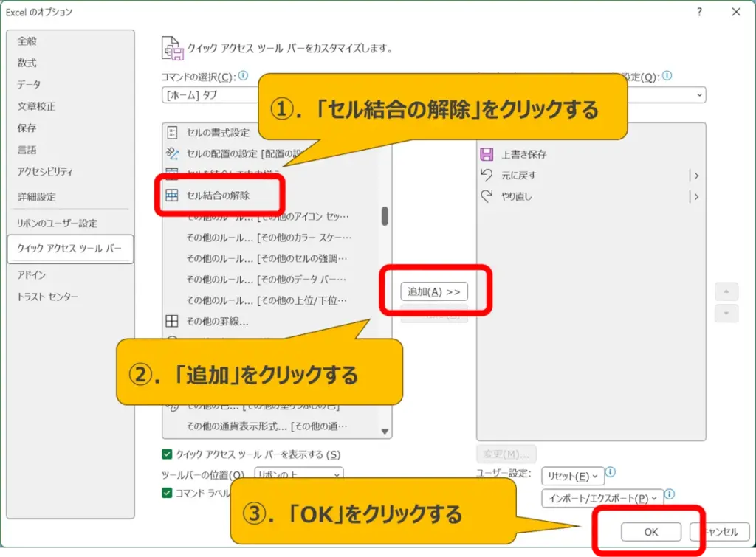Click the セル結合の解除 table icon
The image size is (756, 557).
[x=172, y=196]
